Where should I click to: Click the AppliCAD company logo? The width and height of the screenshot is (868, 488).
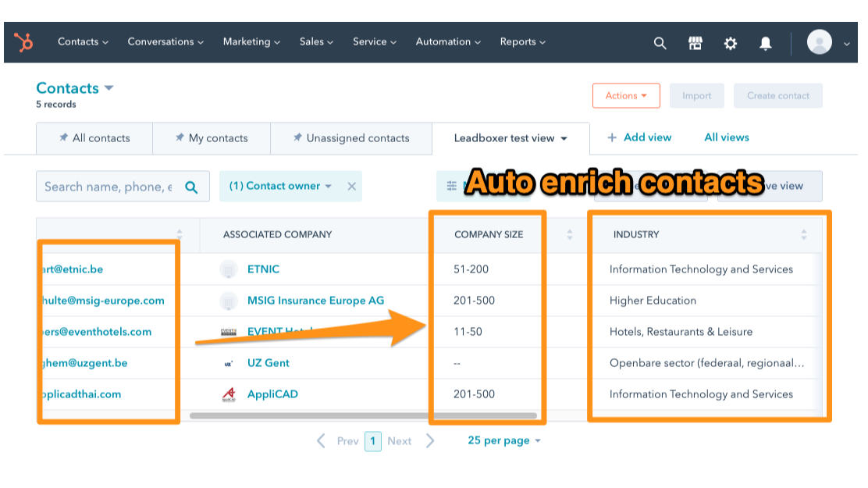coord(229,394)
